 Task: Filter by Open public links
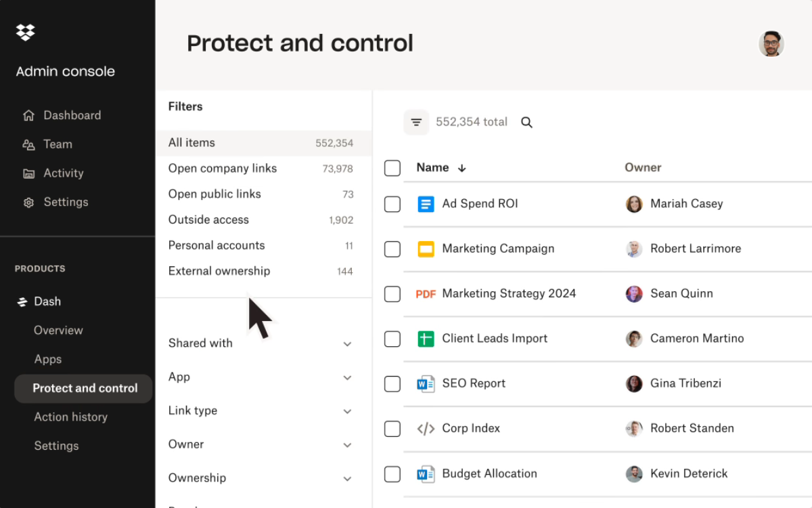click(x=215, y=194)
